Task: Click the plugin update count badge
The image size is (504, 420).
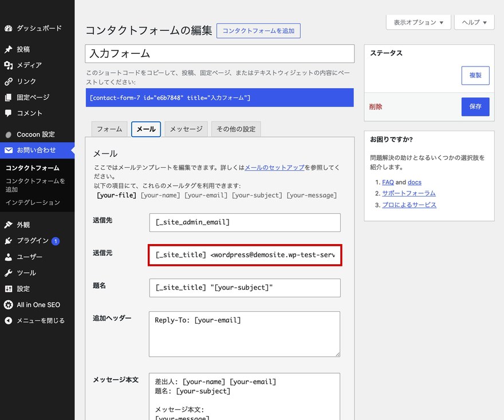Action: point(56,241)
